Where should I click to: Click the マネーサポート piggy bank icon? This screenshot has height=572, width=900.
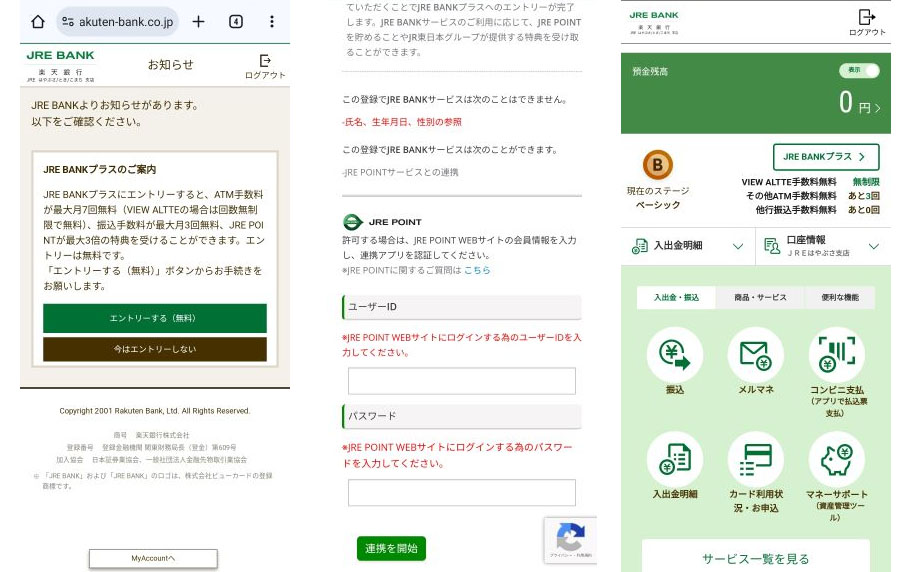(x=837, y=460)
